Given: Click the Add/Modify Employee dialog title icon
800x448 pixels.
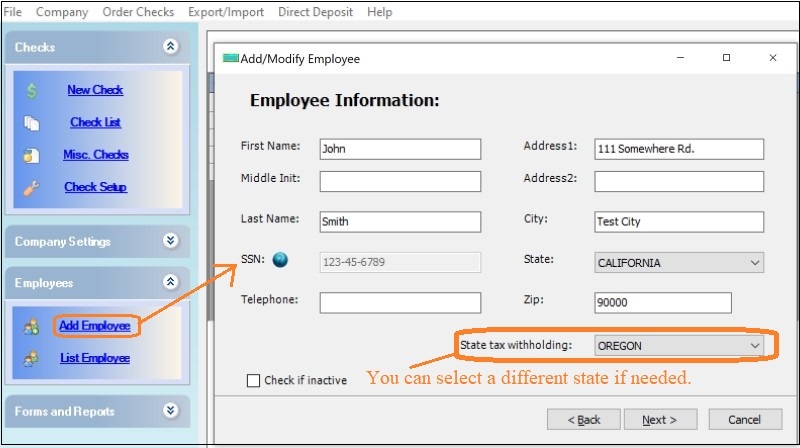Looking at the screenshot, I should click(231, 59).
